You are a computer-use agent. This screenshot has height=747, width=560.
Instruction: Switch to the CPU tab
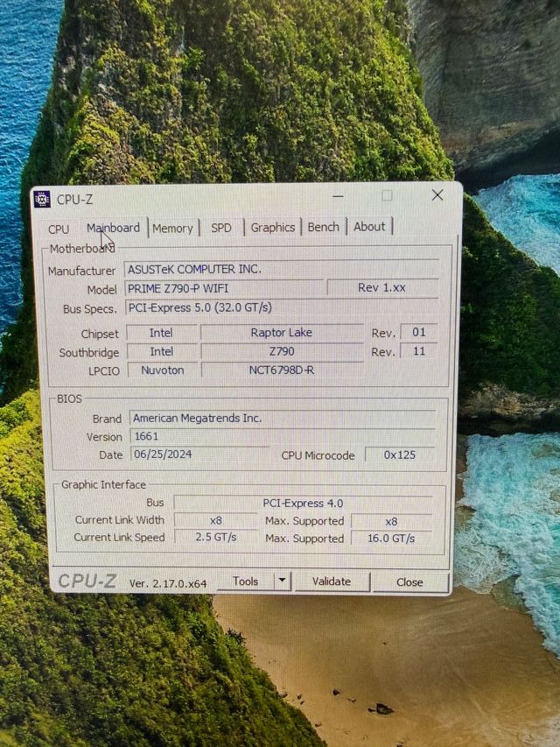tap(59, 229)
